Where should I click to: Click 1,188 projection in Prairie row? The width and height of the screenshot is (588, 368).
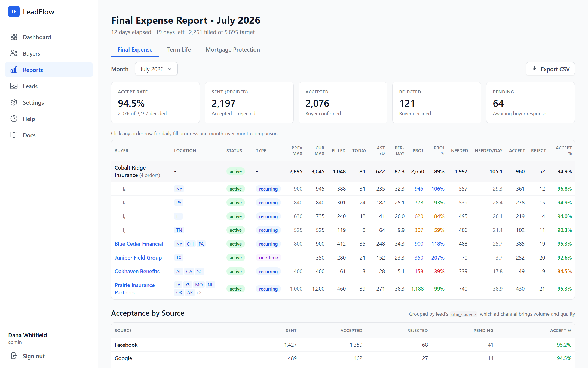[417, 289]
